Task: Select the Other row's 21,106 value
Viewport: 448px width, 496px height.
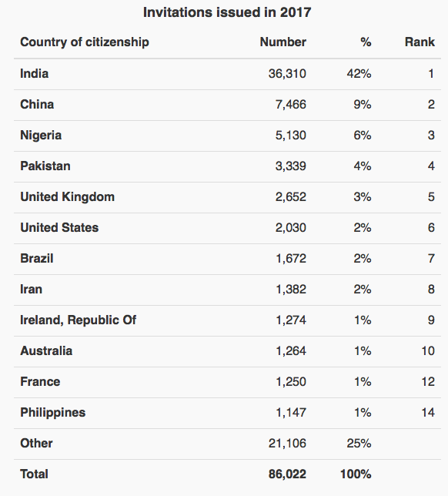Action: tap(287, 444)
